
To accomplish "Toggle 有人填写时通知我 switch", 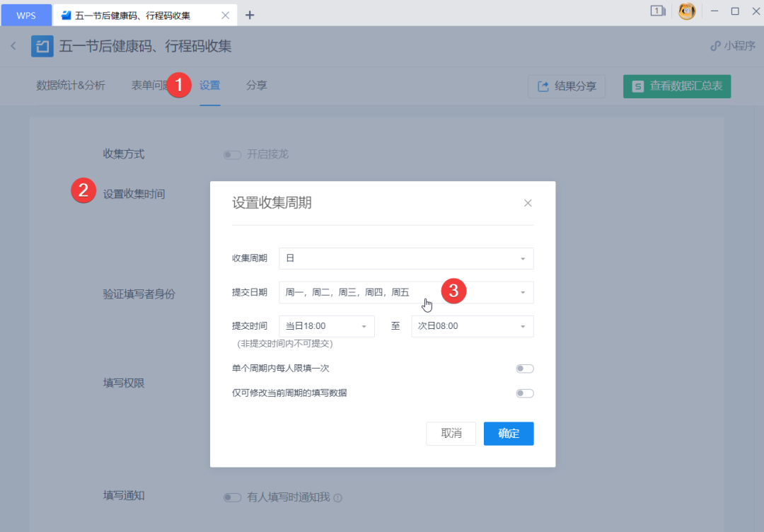I will point(233,497).
